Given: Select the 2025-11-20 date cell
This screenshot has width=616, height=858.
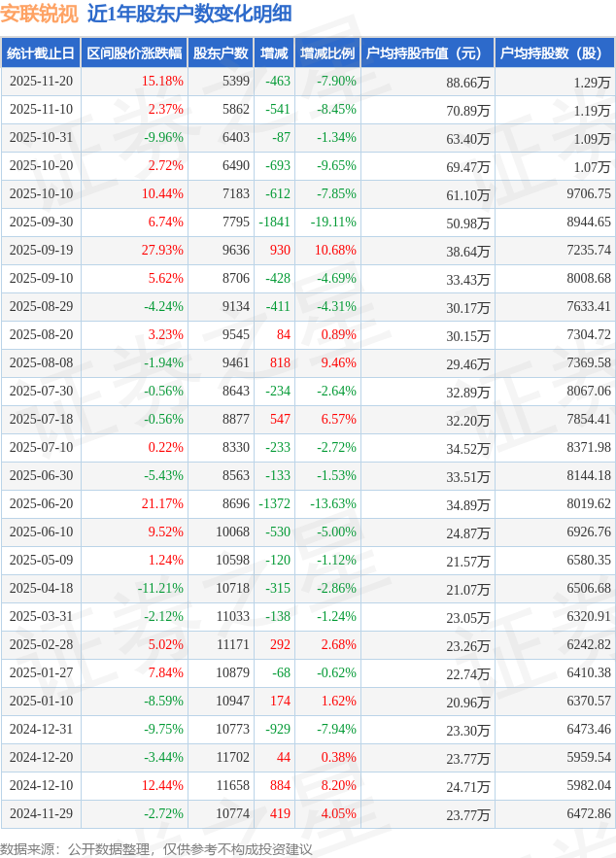Looking at the screenshot, I should point(41,82).
